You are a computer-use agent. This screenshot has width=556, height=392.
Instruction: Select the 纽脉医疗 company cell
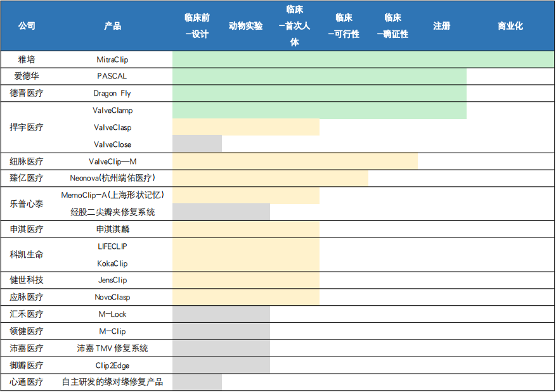point(27,161)
